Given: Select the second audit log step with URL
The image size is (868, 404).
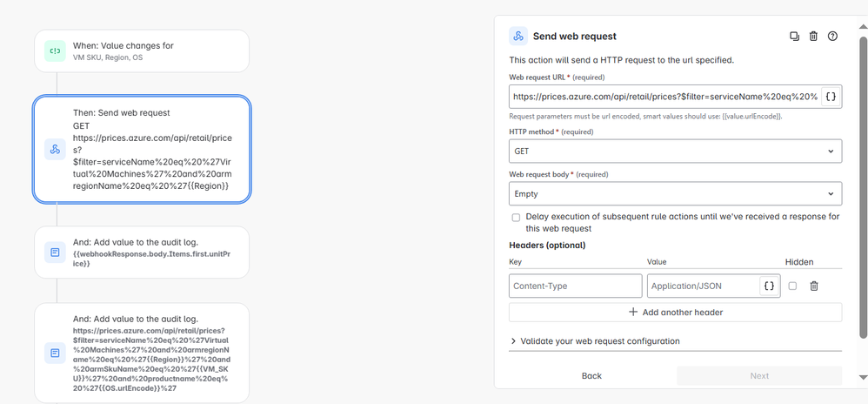Looking at the screenshot, I should pyautogui.click(x=142, y=353).
